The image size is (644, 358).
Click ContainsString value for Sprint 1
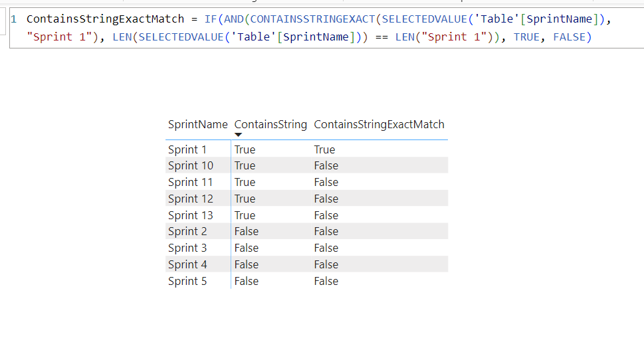click(x=245, y=149)
